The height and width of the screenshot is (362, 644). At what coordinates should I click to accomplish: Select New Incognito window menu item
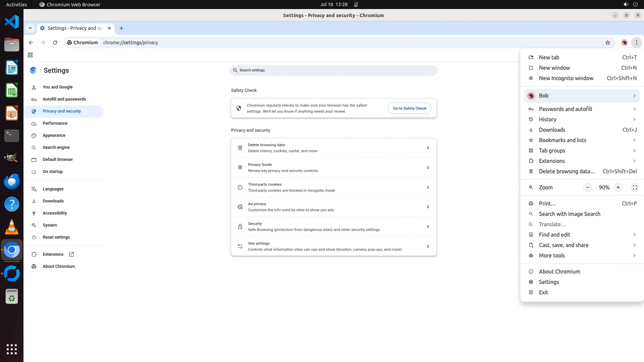(x=566, y=78)
